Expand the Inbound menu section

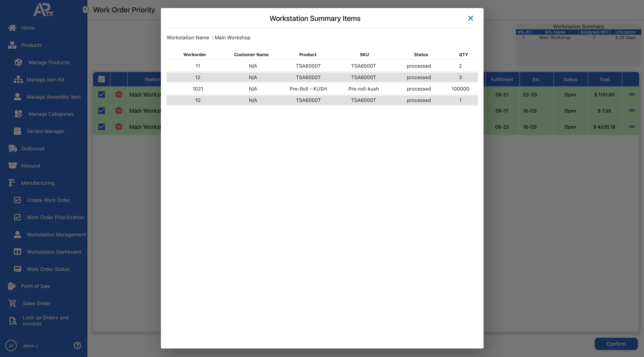30,166
